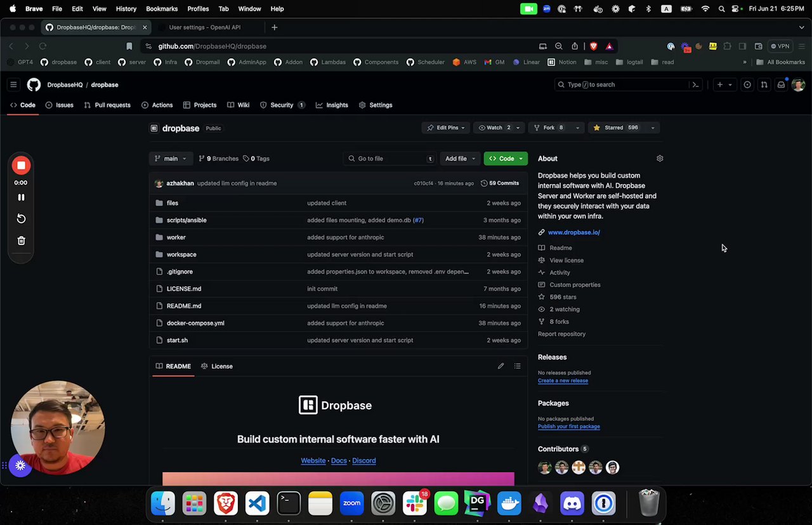Select the License tab beside README
This screenshot has width=812, height=525.
(217, 366)
